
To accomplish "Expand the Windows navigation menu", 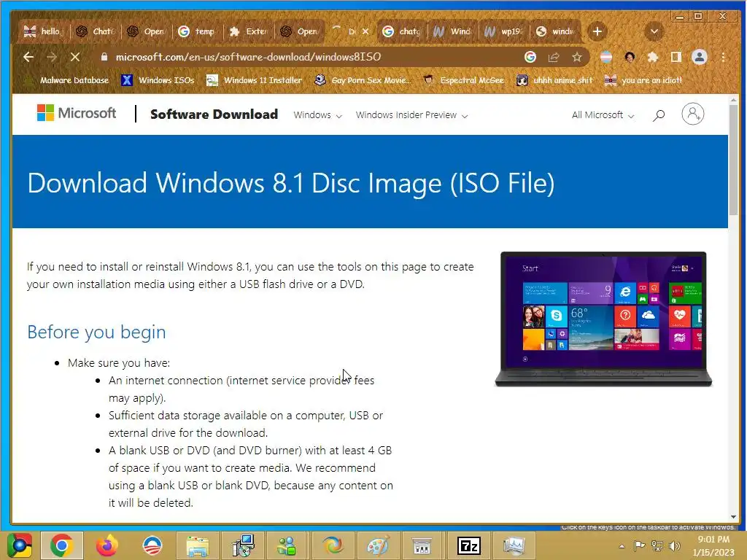I will click(318, 115).
